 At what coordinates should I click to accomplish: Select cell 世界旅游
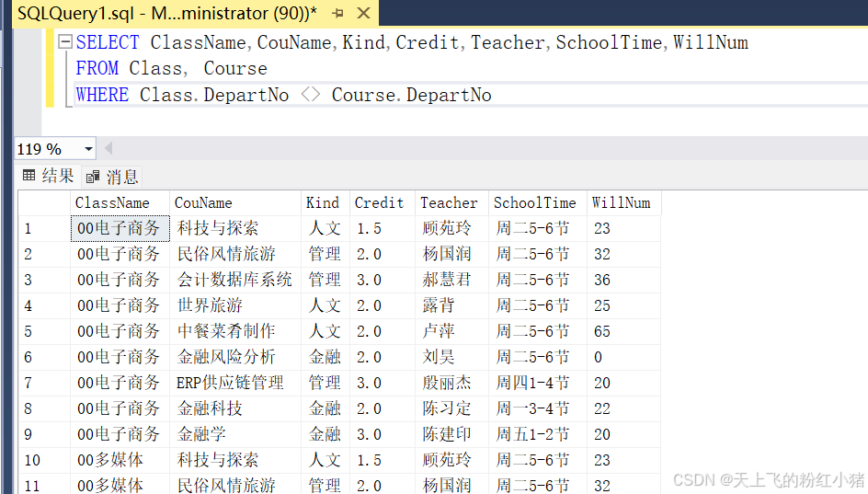pos(235,306)
